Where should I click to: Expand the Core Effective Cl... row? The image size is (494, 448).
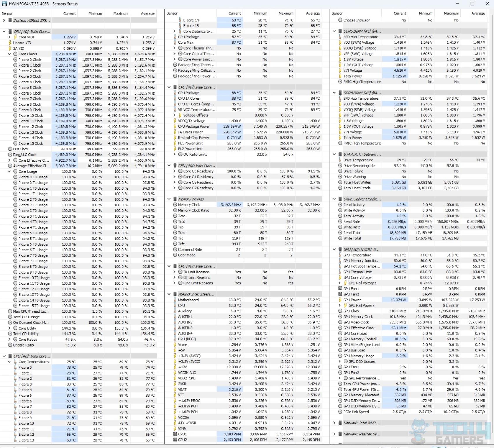click(x=9, y=160)
